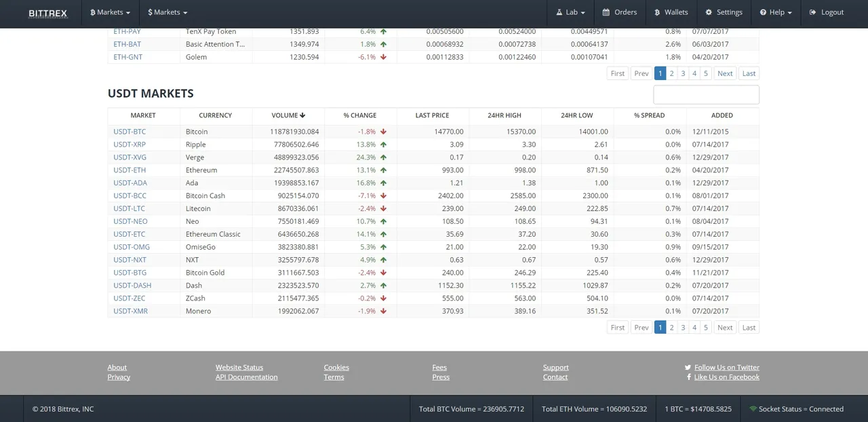Open Settings from navbar
The width and height of the screenshot is (868, 422).
(x=724, y=12)
